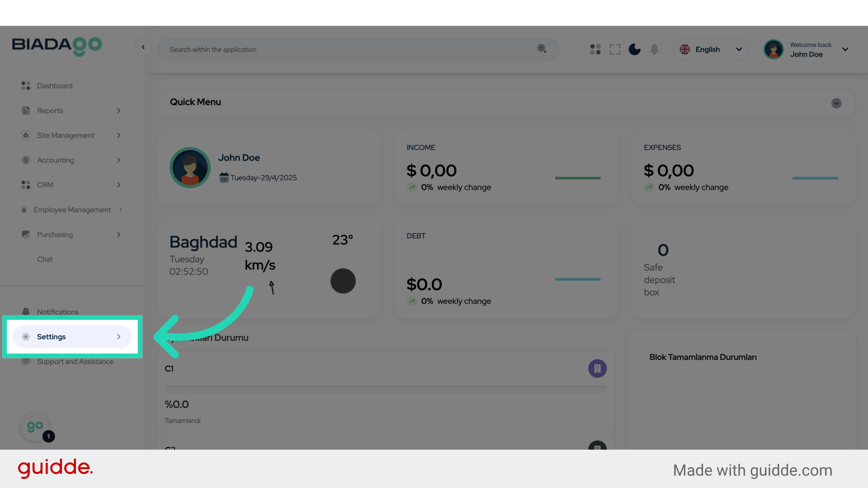The height and width of the screenshot is (488, 868).
Task: Collapse the sidebar with the arrow button
Action: (x=143, y=47)
